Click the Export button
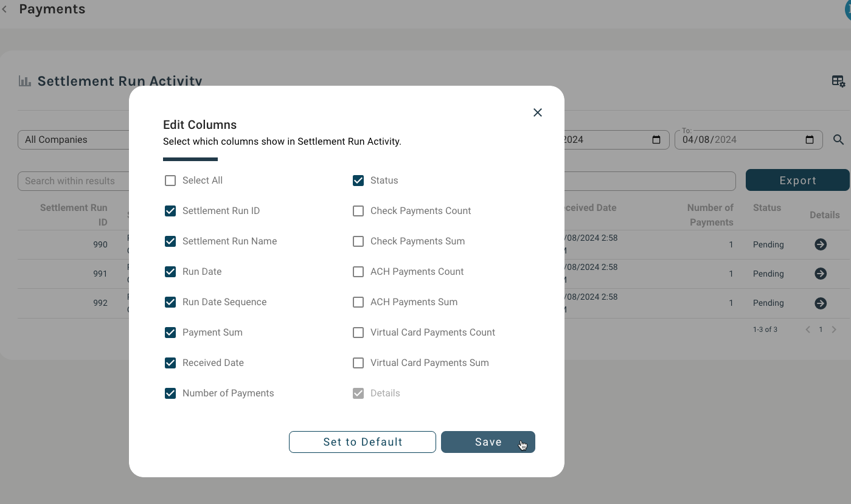This screenshot has width=851, height=504. (x=797, y=181)
